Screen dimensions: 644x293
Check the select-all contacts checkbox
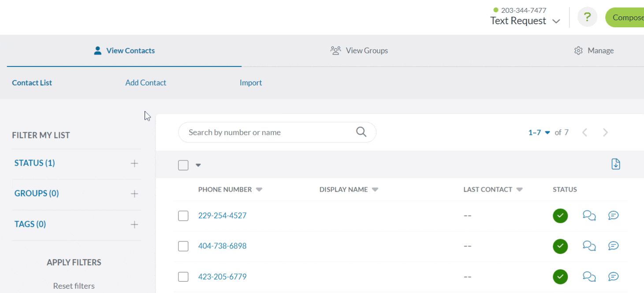point(183,164)
